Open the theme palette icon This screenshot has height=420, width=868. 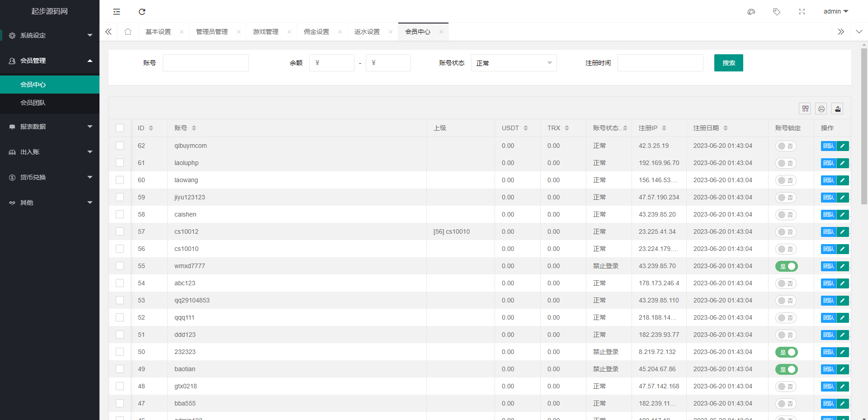click(x=751, y=12)
